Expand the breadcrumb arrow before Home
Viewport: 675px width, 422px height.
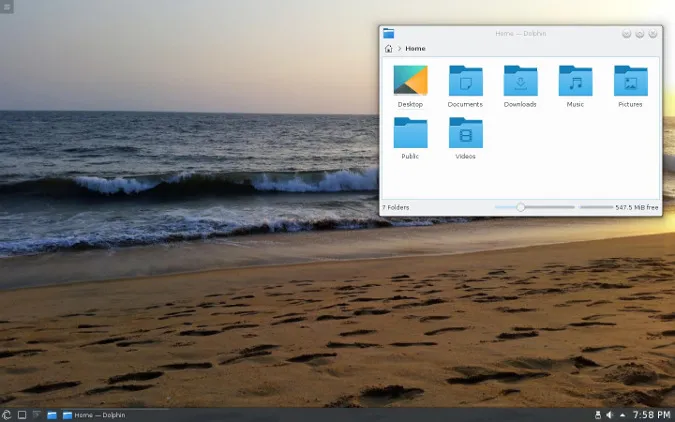coord(399,48)
